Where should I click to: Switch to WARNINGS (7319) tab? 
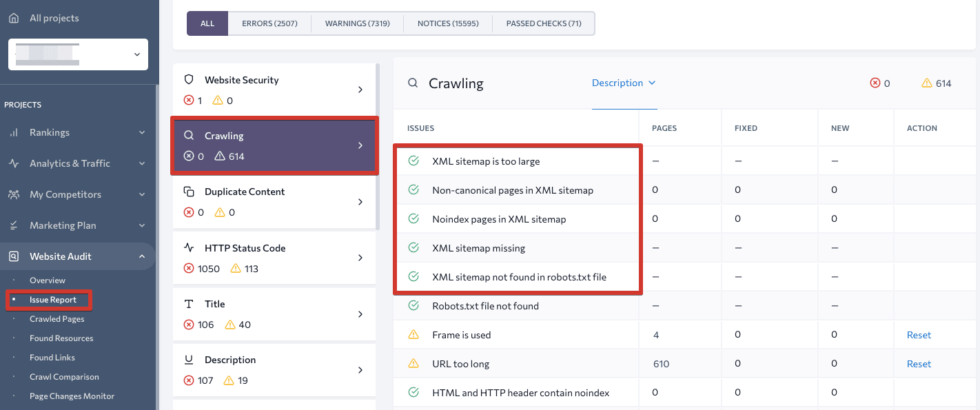tap(357, 23)
